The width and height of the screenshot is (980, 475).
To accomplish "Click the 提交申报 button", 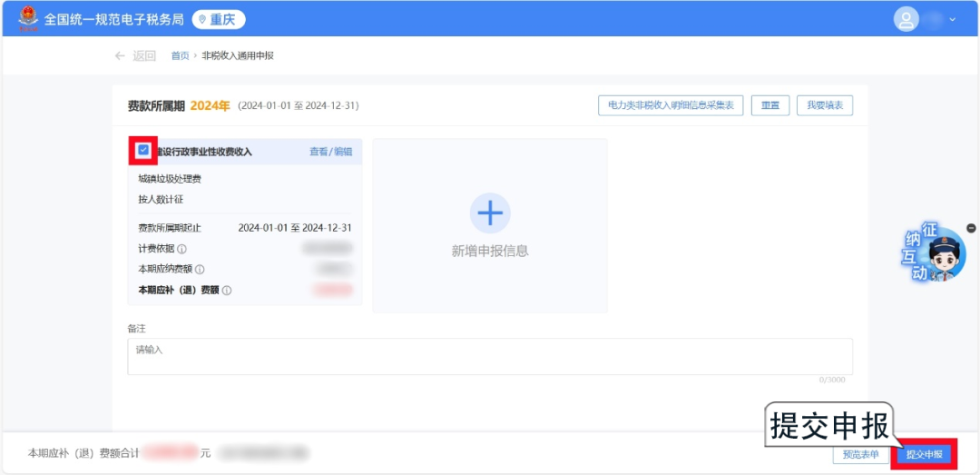I will click(924, 454).
